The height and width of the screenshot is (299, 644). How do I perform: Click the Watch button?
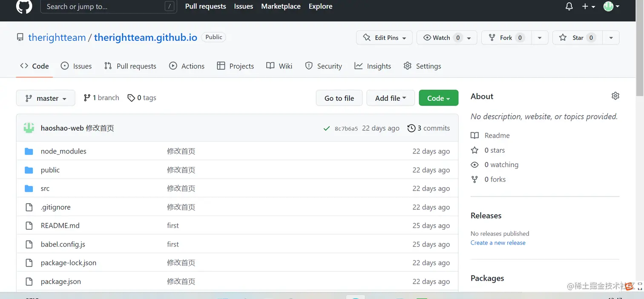[x=446, y=37]
